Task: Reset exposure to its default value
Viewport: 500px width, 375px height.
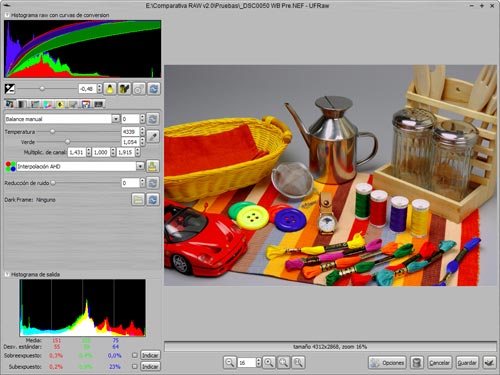Action: [x=154, y=89]
